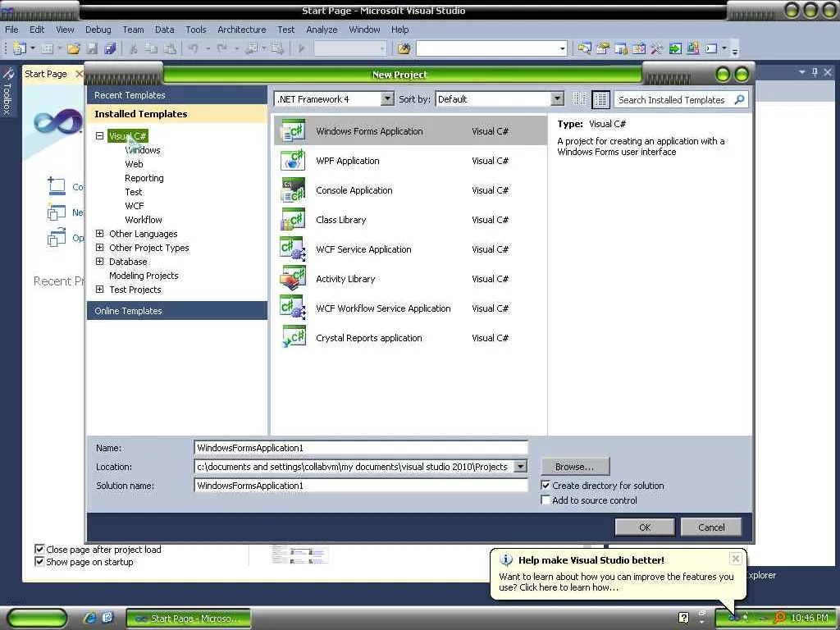Open the Toolbox icon with crossed tools in toolbar
Image resolution: width=840 pixels, height=630 pixels.
[657, 48]
